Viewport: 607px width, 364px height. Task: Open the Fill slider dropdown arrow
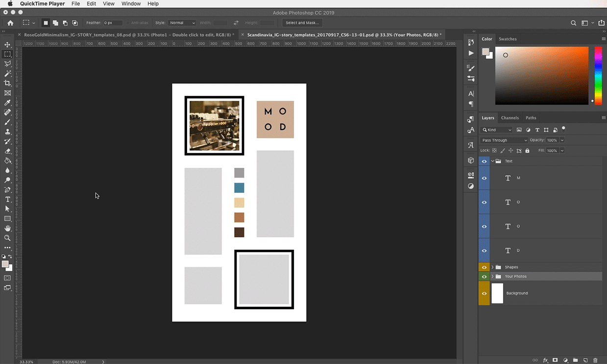[x=562, y=151]
